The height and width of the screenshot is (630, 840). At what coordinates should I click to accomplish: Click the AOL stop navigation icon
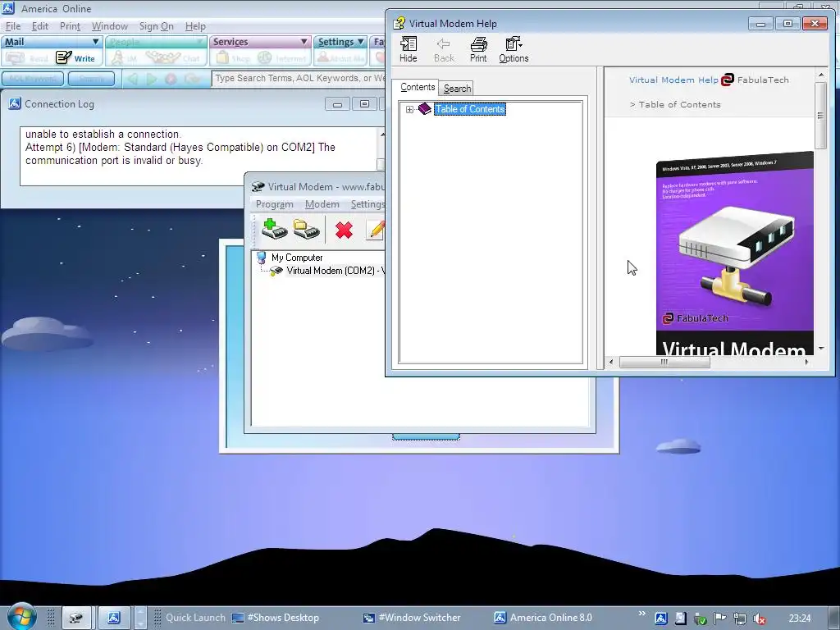171,80
